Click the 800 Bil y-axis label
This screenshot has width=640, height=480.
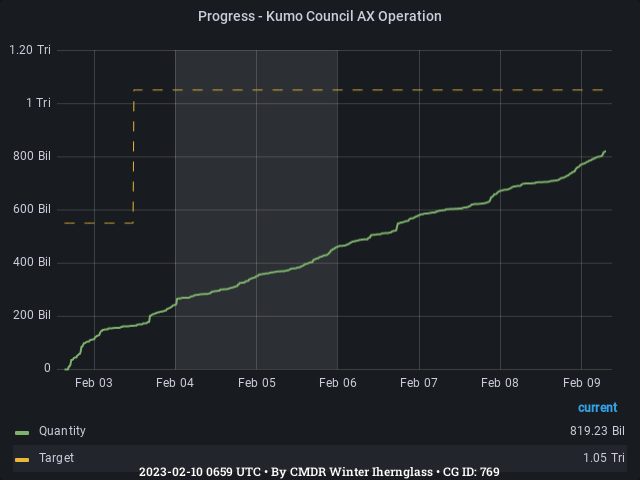point(32,156)
